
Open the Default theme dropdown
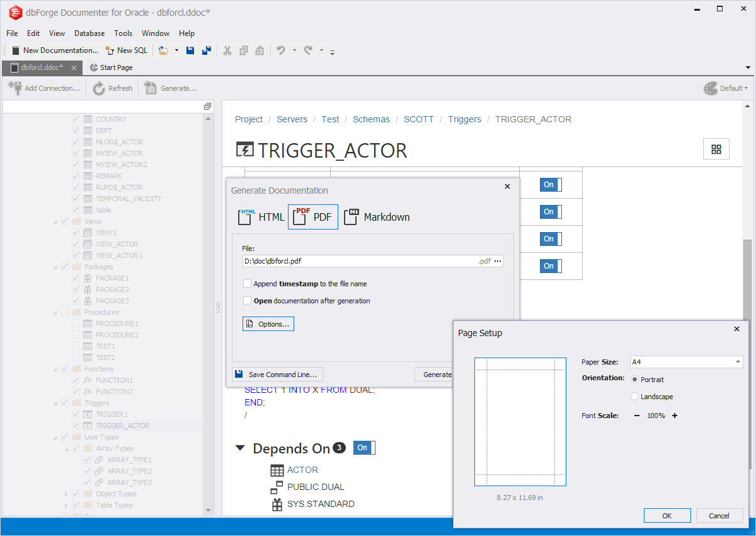click(x=726, y=88)
